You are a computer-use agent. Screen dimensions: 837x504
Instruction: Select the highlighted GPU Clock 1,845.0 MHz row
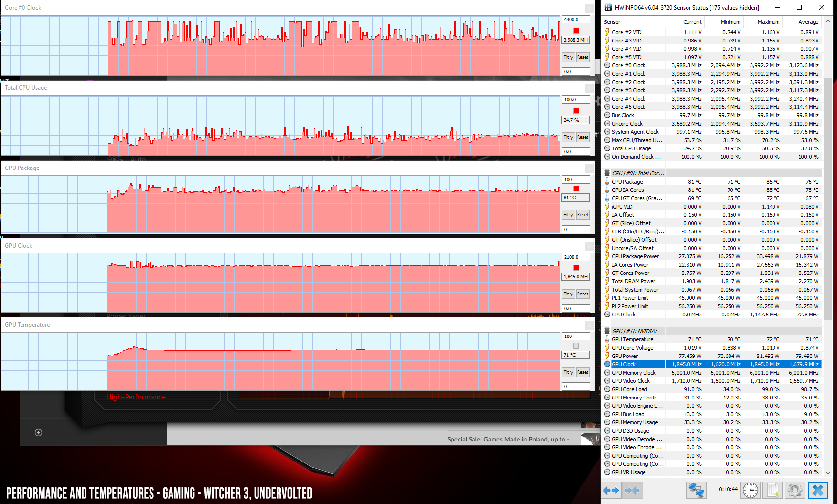(x=712, y=364)
